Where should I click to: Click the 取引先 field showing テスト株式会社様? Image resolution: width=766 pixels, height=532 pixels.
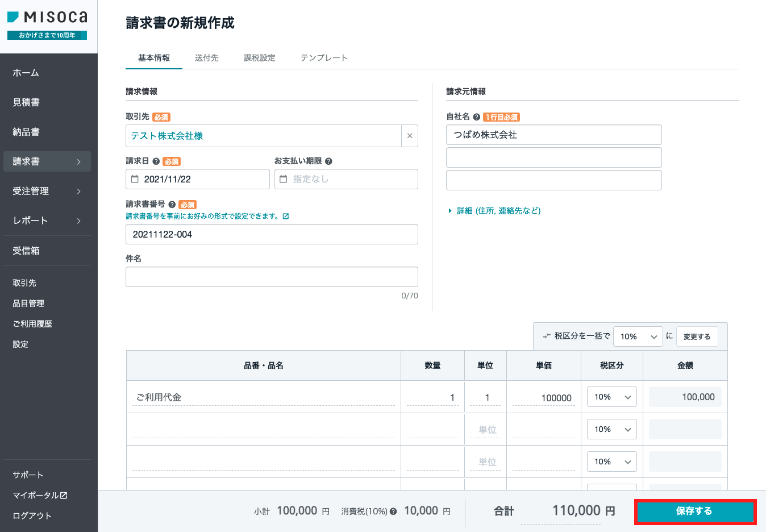point(264,136)
